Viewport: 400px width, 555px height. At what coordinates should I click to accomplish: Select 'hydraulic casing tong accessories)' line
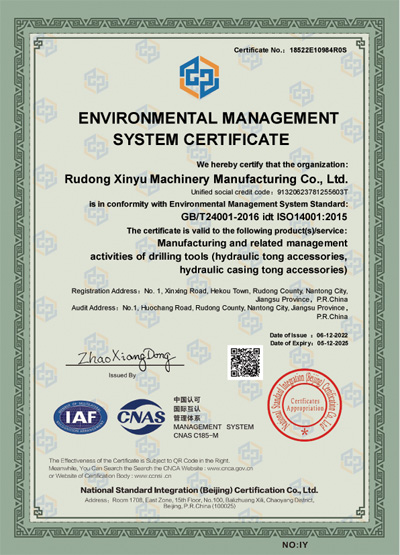click(x=263, y=270)
